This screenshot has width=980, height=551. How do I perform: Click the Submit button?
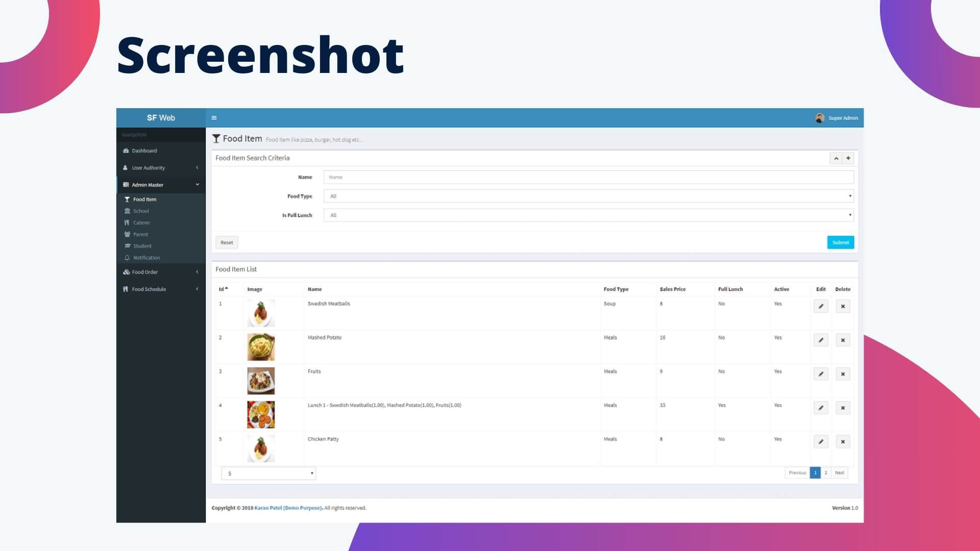840,243
